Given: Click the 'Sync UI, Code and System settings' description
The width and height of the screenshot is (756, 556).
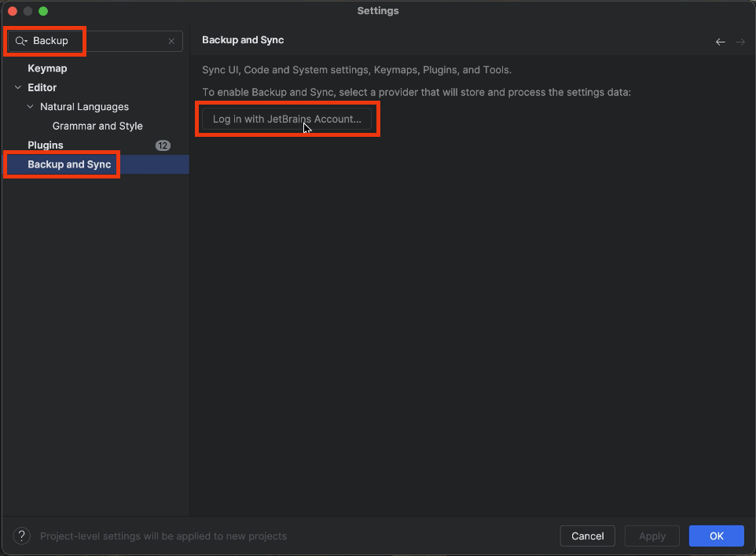Looking at the screenshot, I should pyautogui.click(x=357, y=70).
